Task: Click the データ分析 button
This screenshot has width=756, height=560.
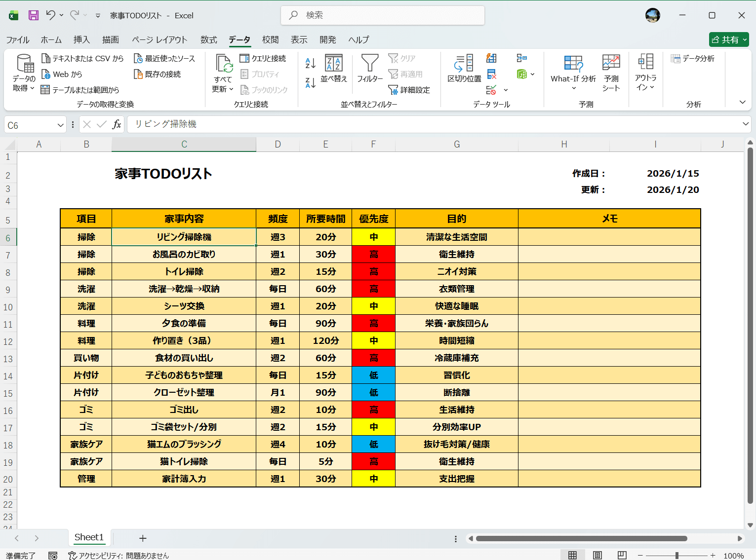Action: coord(693,58)
